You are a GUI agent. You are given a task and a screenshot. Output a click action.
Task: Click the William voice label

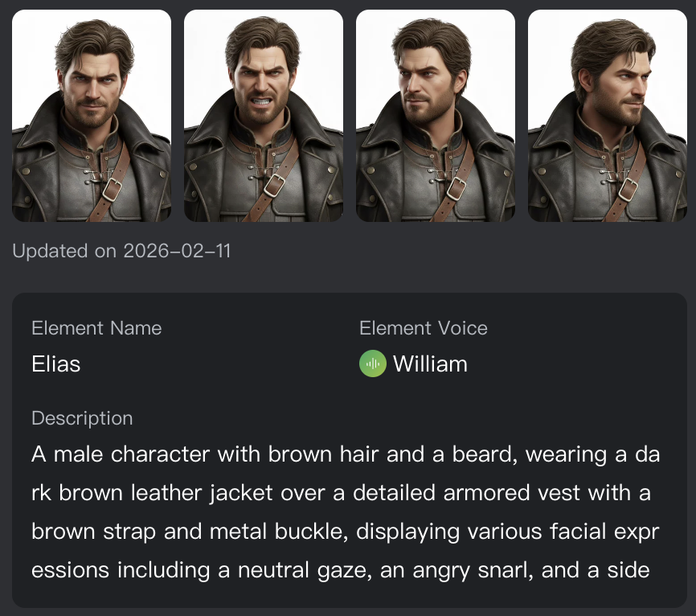click(429, 363)
